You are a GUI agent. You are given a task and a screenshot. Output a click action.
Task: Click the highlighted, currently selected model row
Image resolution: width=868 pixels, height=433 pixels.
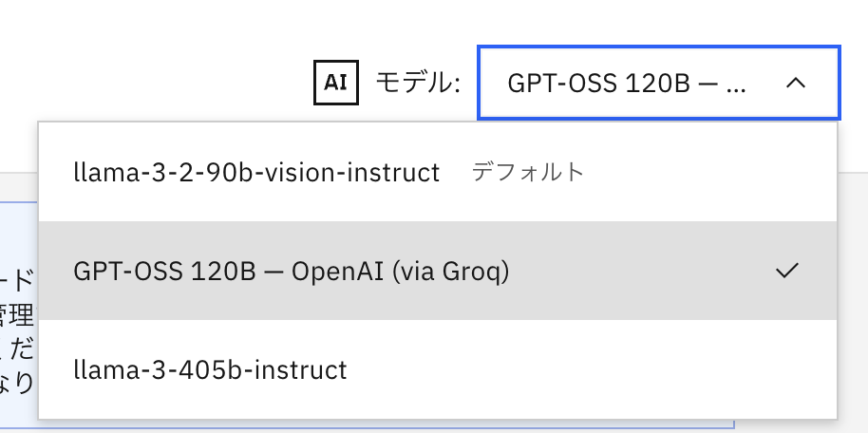(x=437, y=272)
